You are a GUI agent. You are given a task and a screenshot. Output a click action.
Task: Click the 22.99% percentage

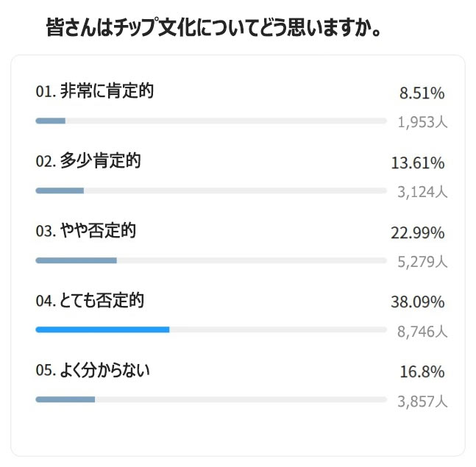coord(417,233)
